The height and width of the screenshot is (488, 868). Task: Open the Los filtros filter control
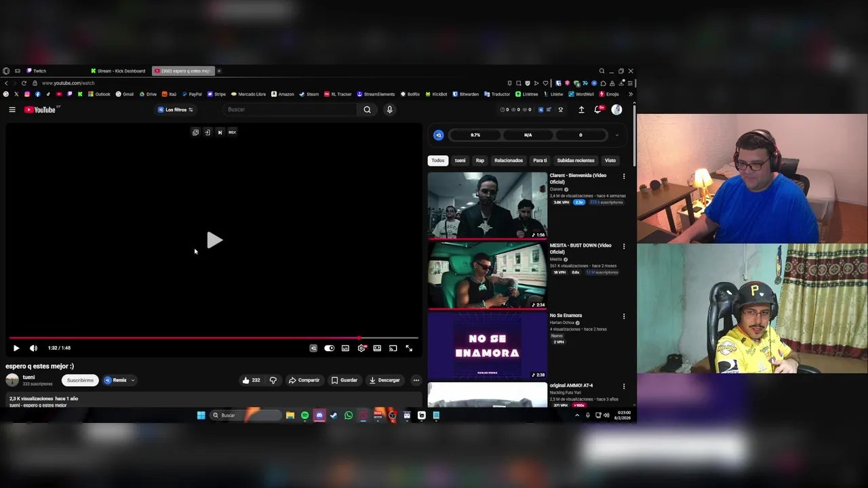(x=176, y=110)
